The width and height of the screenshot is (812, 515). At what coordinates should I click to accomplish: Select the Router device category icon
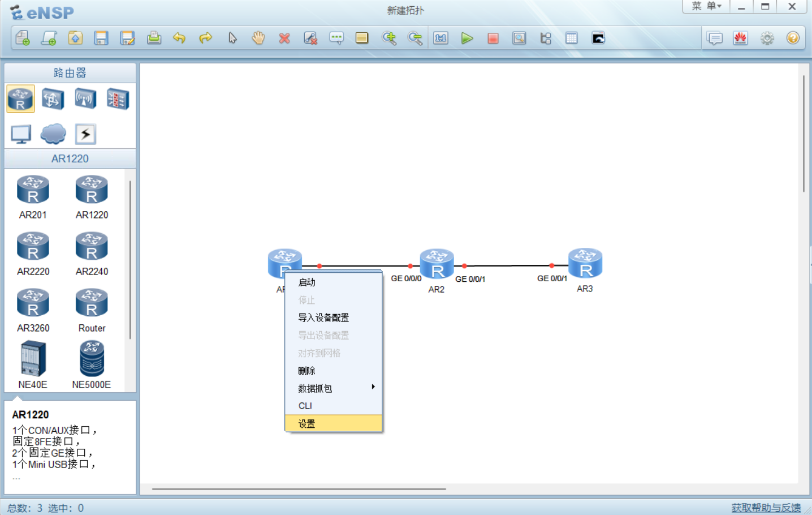coord(20,99)
